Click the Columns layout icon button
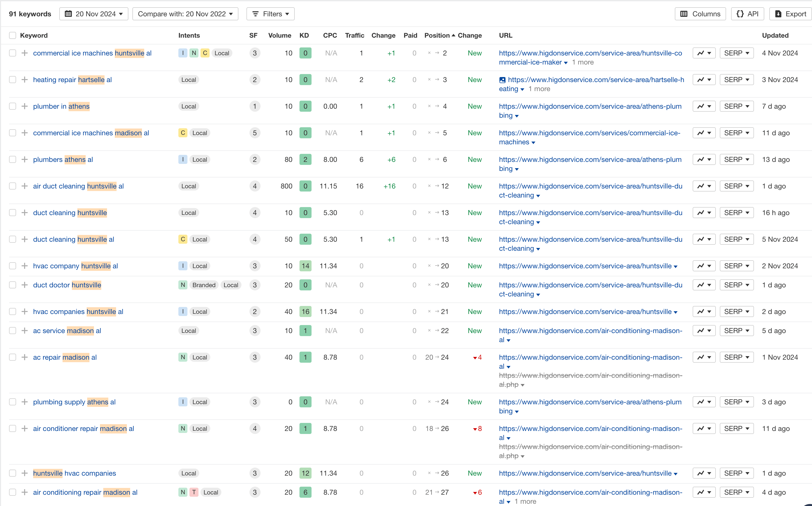Image resolution: width=812 pixels, height=506 pixels. tap(700, 14)
